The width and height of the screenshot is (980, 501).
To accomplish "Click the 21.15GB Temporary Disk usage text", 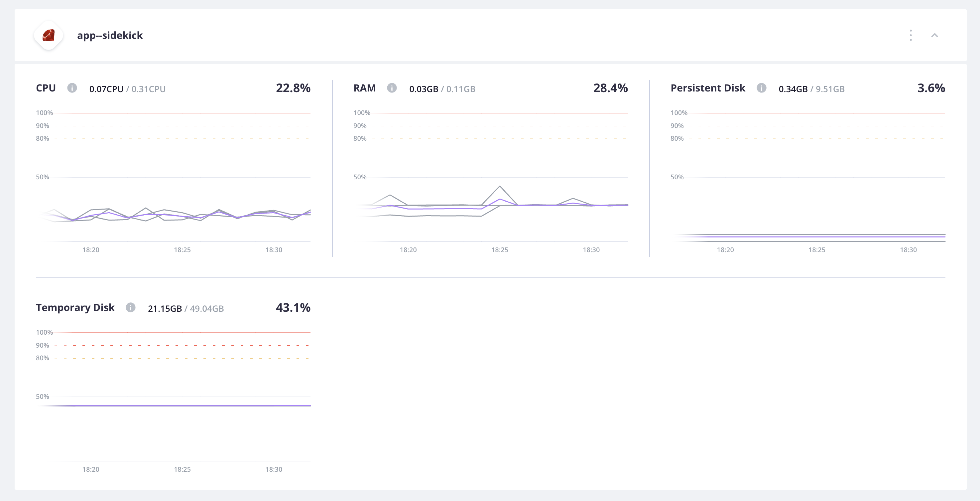I will point(166,308).
